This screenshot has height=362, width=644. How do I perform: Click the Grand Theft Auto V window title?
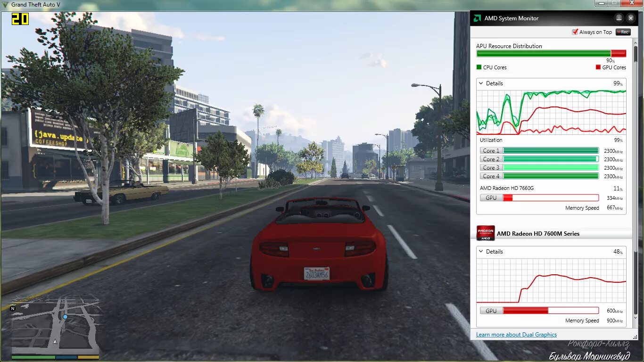tap(36, 5)
